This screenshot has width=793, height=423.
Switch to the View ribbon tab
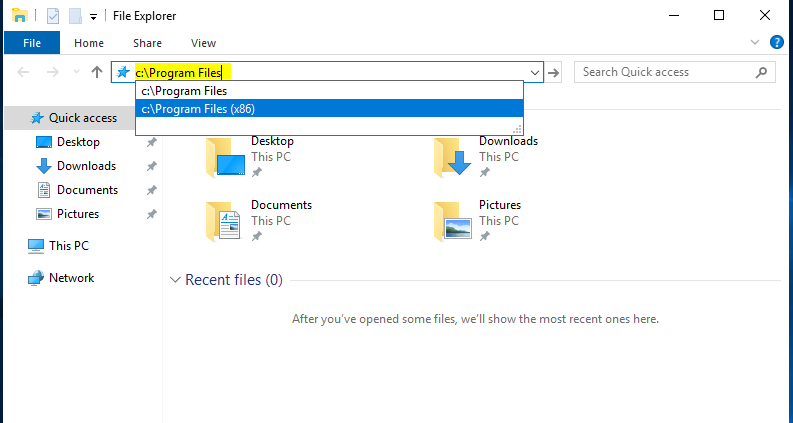[x=203, y=43]
